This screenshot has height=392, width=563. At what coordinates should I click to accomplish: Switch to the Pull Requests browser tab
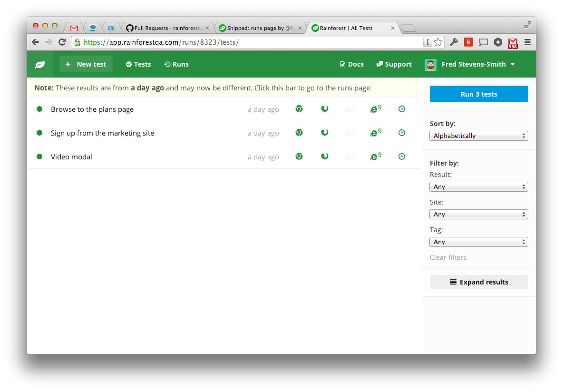167,28
